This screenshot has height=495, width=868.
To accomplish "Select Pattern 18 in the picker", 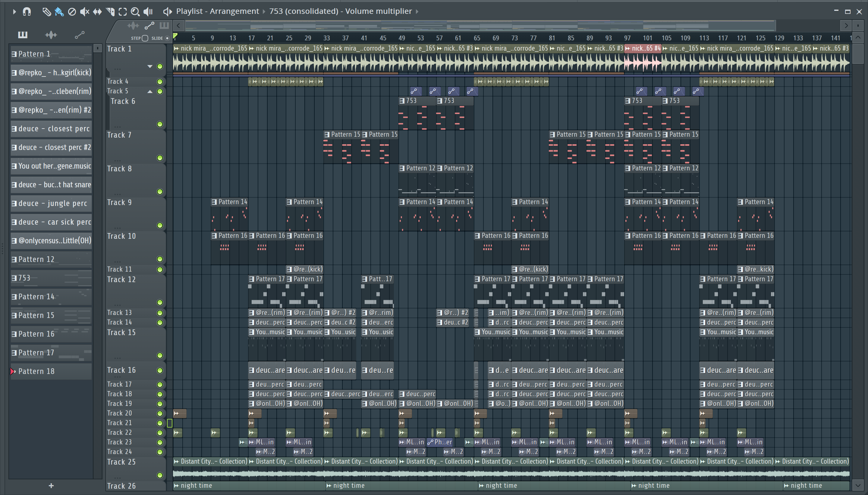I will [x=51, y=371].
